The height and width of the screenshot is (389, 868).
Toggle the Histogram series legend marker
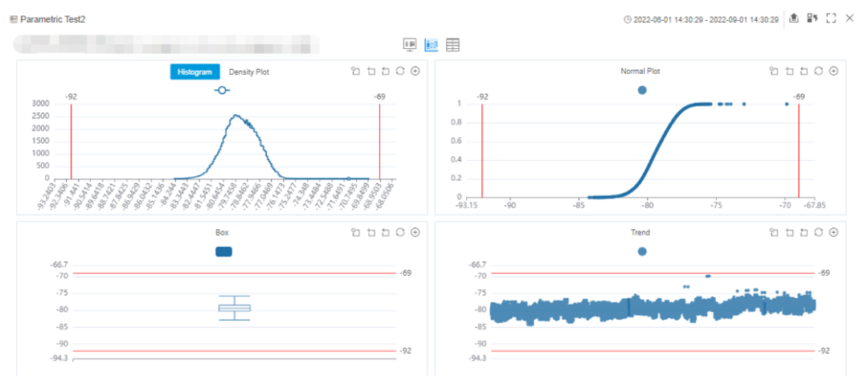222,90
